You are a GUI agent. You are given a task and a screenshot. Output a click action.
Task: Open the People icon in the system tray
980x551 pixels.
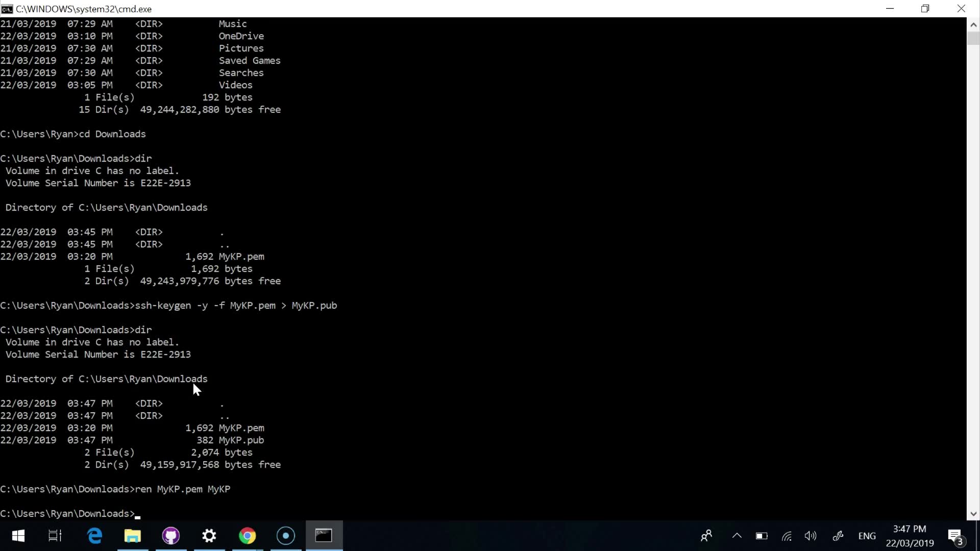point(706,536)
